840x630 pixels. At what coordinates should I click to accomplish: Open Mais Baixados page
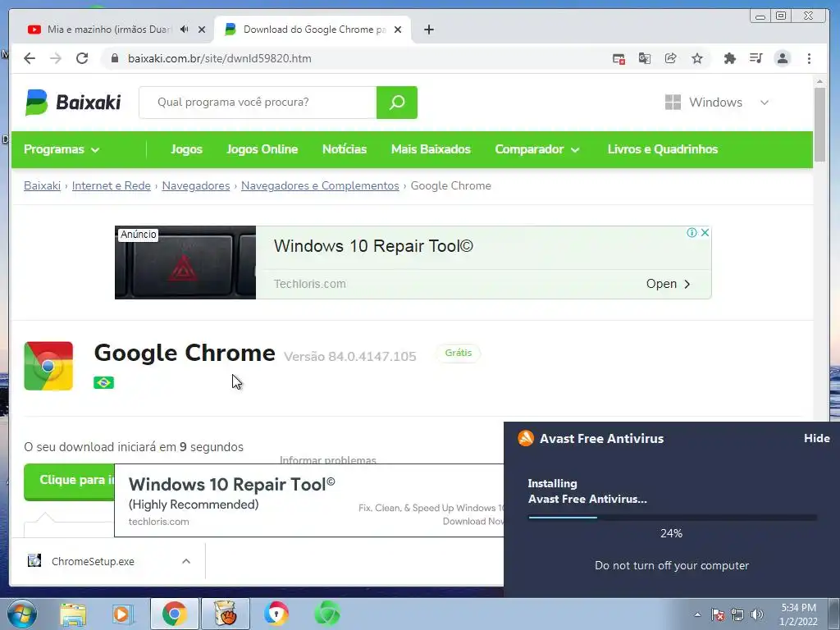(431, 149)
